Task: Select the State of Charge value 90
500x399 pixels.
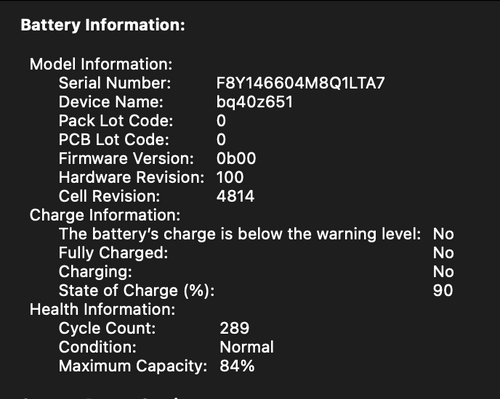Action: tap(443, 291)
